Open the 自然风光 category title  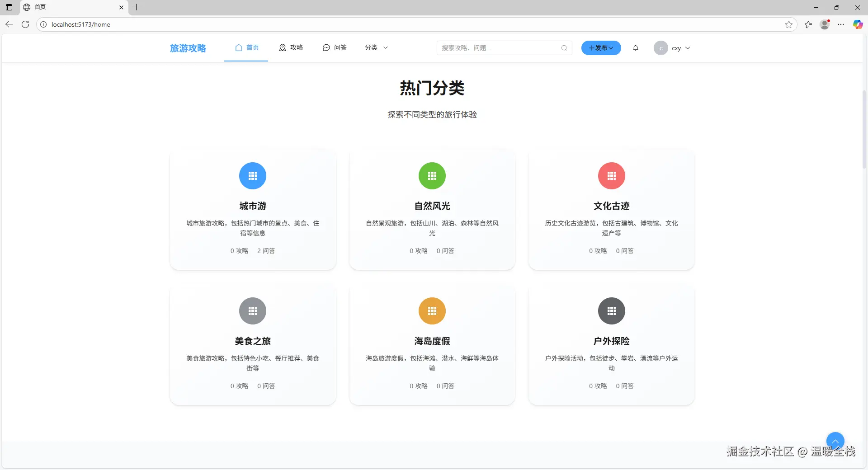tap(432, 206)
